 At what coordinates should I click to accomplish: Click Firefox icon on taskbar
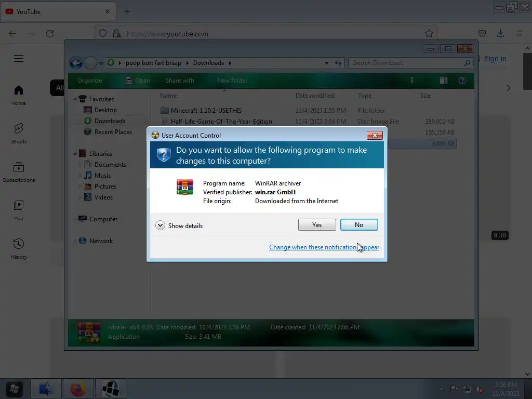click(x=78, y=389)
